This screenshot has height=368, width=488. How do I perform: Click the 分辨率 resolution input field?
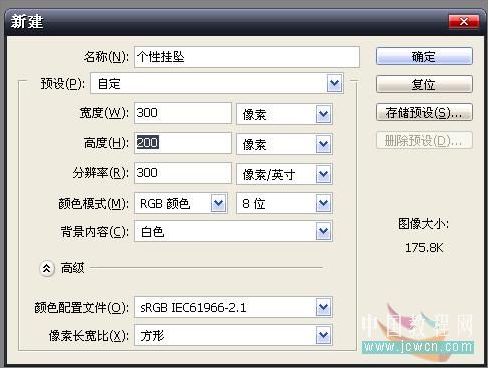click(x=183, y=173)
